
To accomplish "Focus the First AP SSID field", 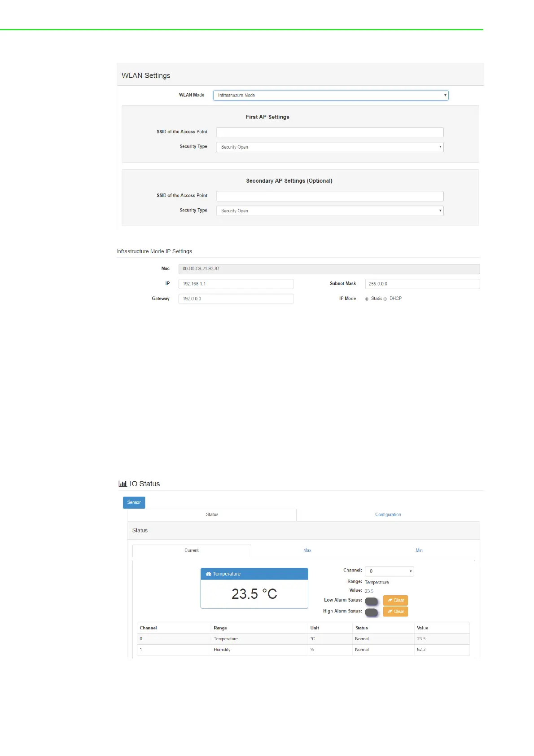I will 329,132.
